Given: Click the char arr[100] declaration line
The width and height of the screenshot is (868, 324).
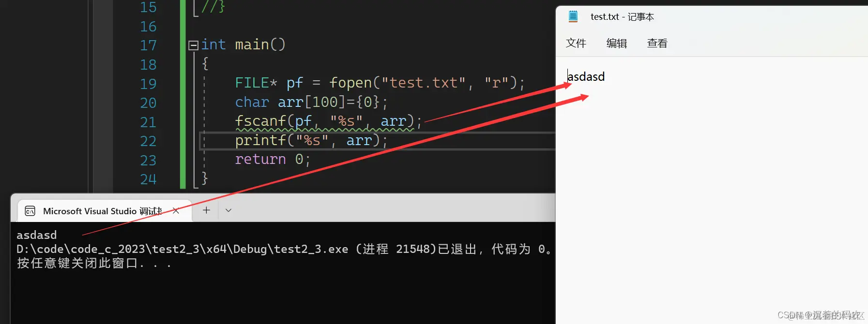Looking at the screenshot, I should pos(311,102).
